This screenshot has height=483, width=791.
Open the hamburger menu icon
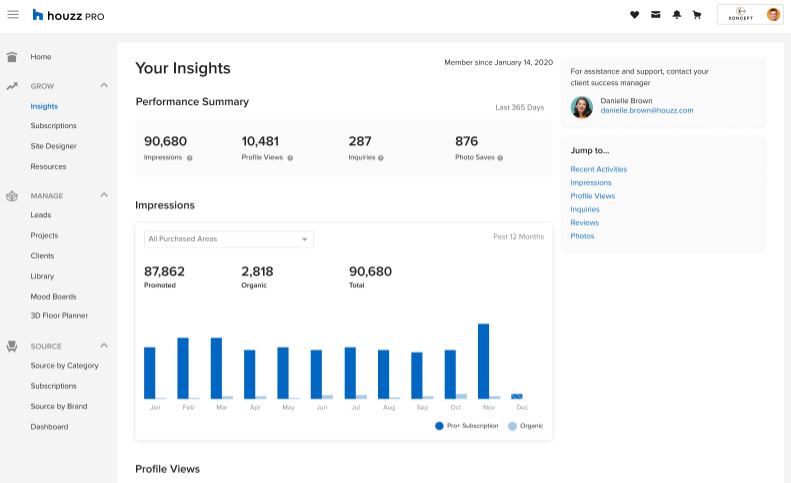[13, 15]
